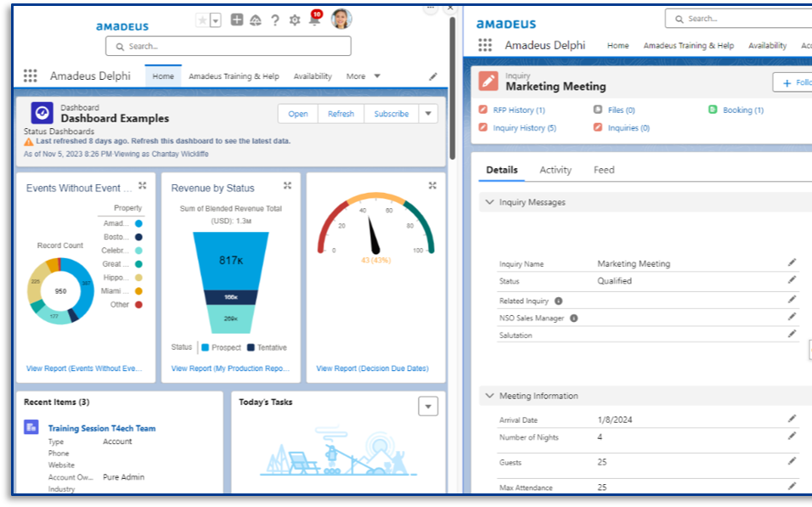Open Availability in right window

[x=768, y=46]
